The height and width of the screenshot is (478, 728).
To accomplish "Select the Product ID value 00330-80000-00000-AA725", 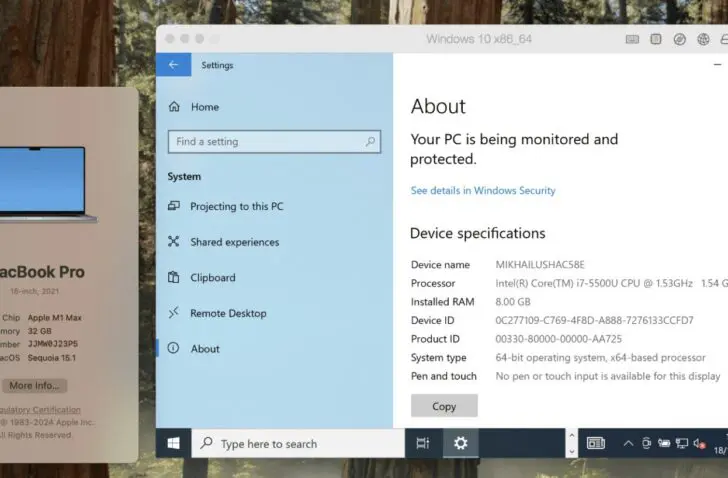I will [x=559, y=339].
